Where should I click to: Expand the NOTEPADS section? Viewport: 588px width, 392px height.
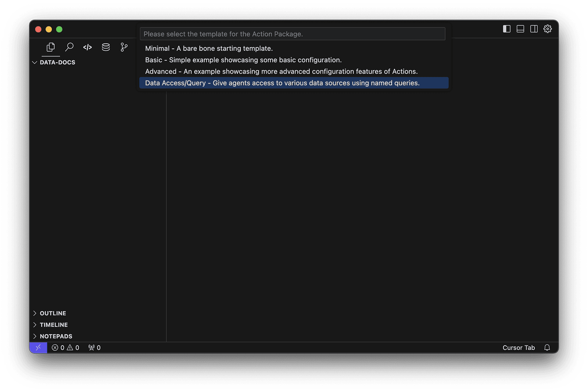[56, 336]
